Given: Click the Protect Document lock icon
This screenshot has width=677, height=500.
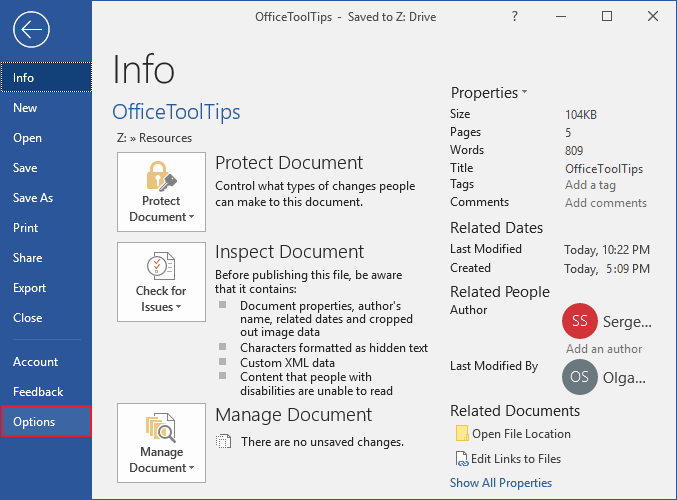Looking at the screenshot, I should tap(161, 176).
